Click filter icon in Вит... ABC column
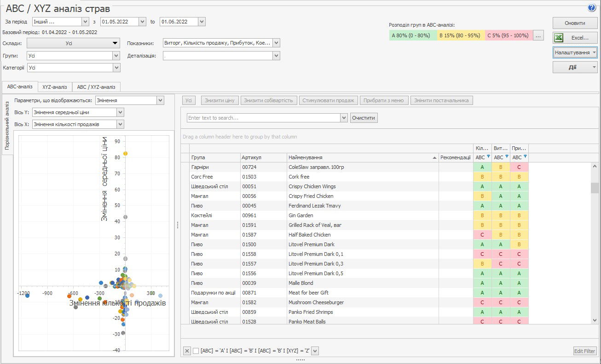This screenshot has width=601, height=364. click(x=506, y=157)
